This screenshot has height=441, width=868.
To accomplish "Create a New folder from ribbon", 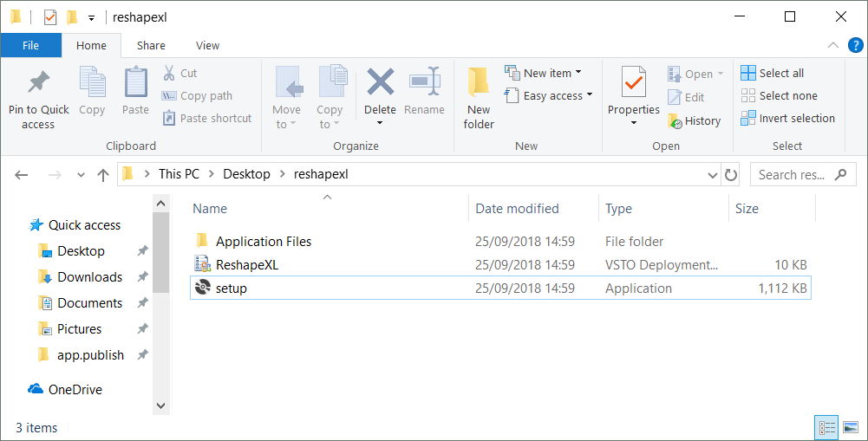I will click(x=479, y=99).
